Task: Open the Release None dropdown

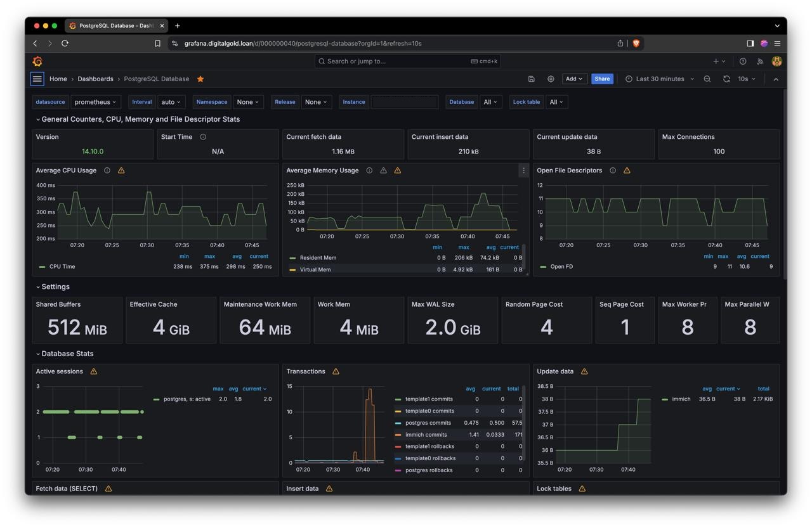Action: click(x=316, y=102)
